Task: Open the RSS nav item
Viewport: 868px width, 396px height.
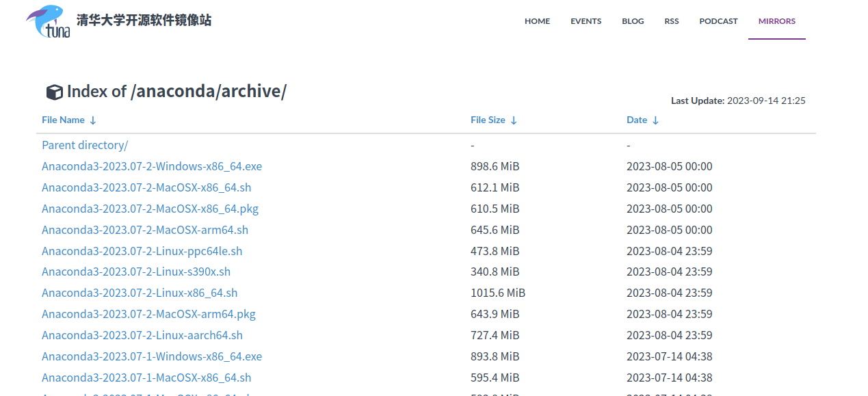Action: tap(672, 21)
